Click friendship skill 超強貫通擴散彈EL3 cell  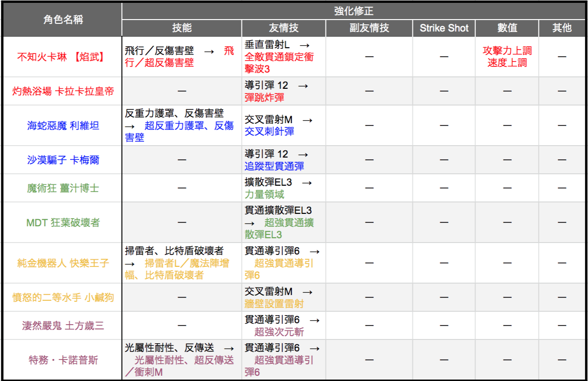click(284, 222)
